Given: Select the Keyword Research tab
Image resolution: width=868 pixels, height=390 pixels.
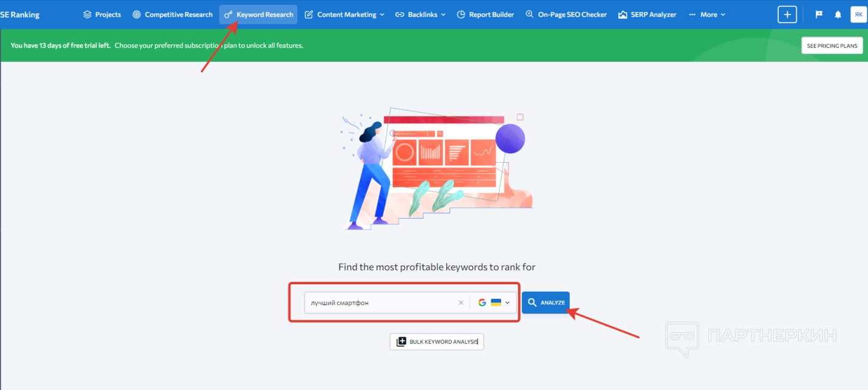Looking at the screenshot, I should pyautogui.click(x=258, y=15).
